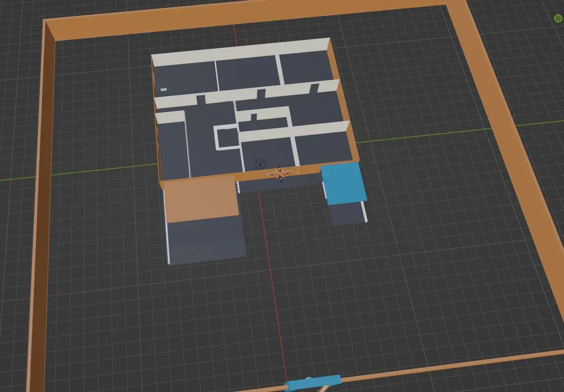Select the white square-outlined enclosure in the house
Viewport: 564px width, 392px height.
tap(227, 137)
